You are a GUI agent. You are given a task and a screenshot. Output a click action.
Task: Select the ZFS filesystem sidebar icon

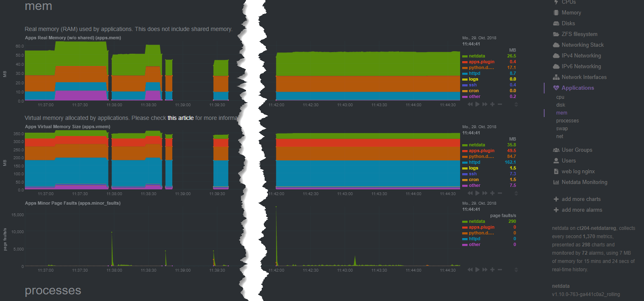point(556,34)
